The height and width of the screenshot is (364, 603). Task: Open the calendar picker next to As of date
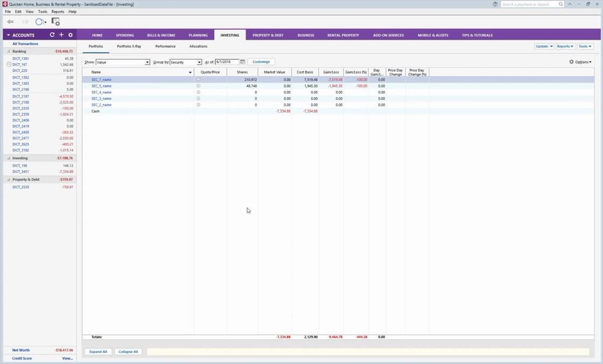(x=243, y=62)
